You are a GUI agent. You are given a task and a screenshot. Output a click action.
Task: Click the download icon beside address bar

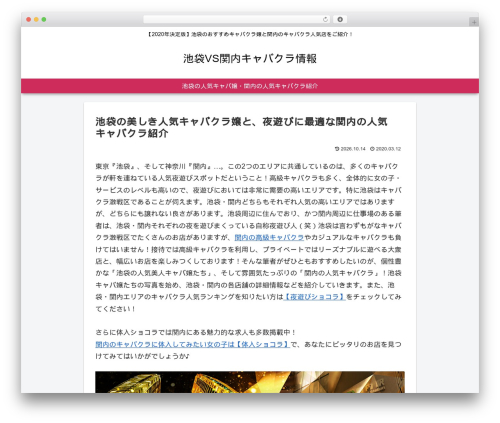[x=340, y=19]
